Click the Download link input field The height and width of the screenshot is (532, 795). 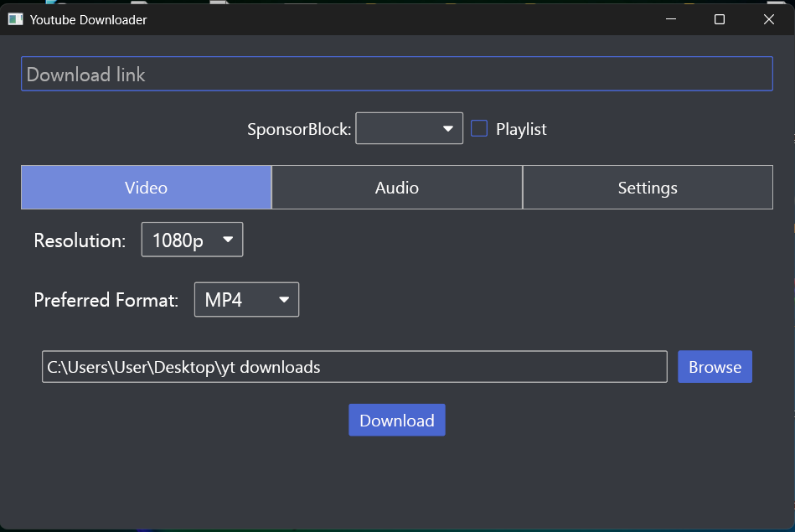tap(396, 74)
